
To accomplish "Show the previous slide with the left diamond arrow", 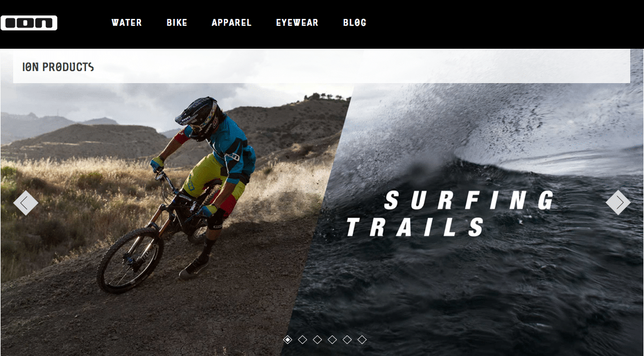I will point(25,203).
